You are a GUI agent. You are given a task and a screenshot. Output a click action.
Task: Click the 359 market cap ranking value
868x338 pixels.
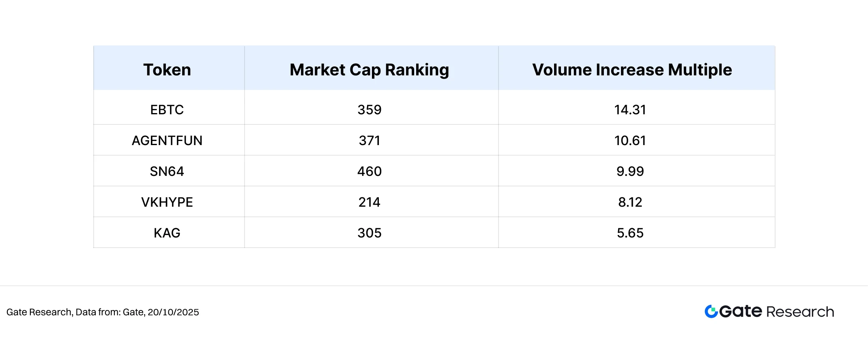370,109
